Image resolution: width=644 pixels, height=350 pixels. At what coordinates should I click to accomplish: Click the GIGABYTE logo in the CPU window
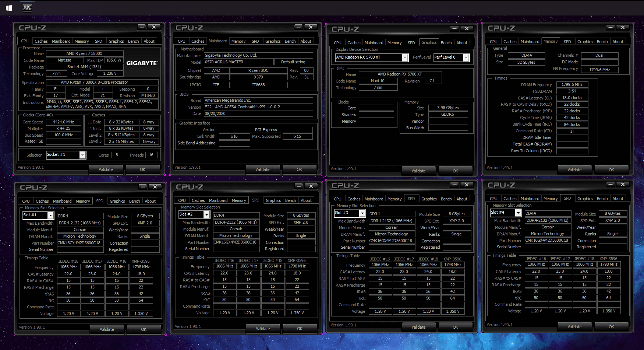pos(142,63)
